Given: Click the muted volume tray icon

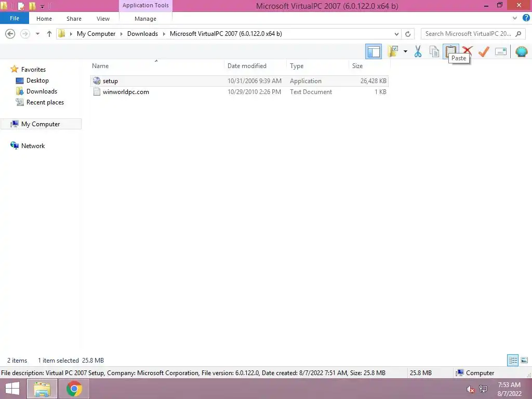Looking at the screenshot, I should point(470,389).
